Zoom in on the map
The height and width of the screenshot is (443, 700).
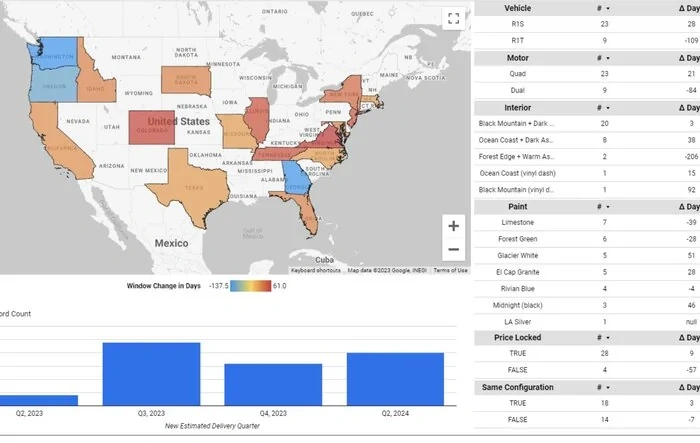[454, 226]
